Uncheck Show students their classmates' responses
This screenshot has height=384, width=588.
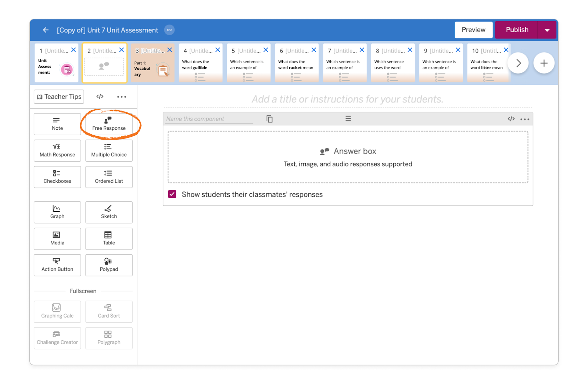(x=172, y=194)
